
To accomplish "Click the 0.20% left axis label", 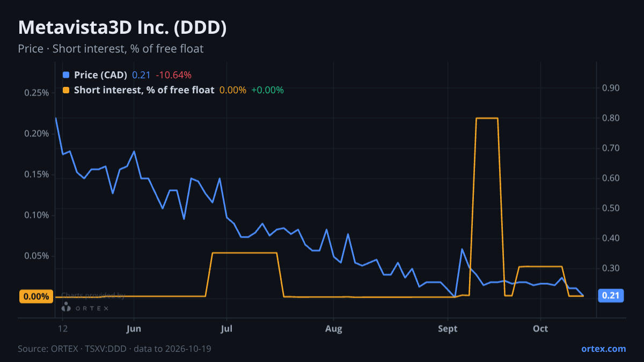I will point(36,134).
